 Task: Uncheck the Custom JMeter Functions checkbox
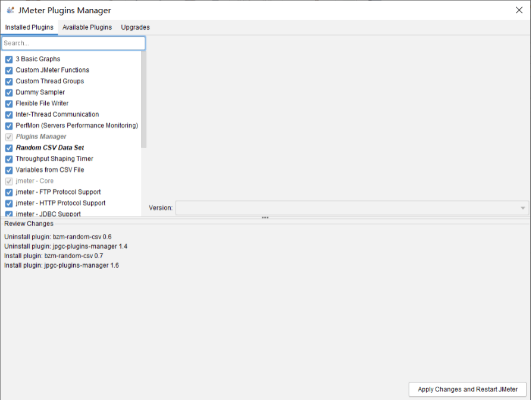[x=9, y=71]
